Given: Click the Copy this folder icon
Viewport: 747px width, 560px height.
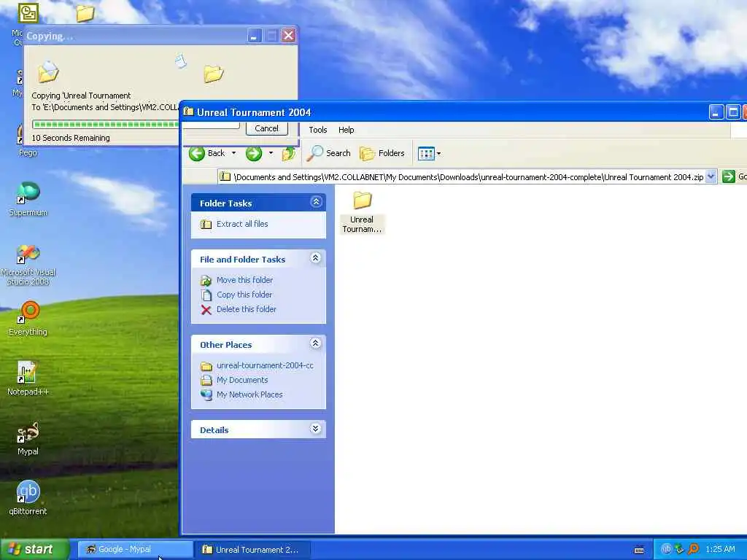Looking at the screenshot, I should point(206,295).
